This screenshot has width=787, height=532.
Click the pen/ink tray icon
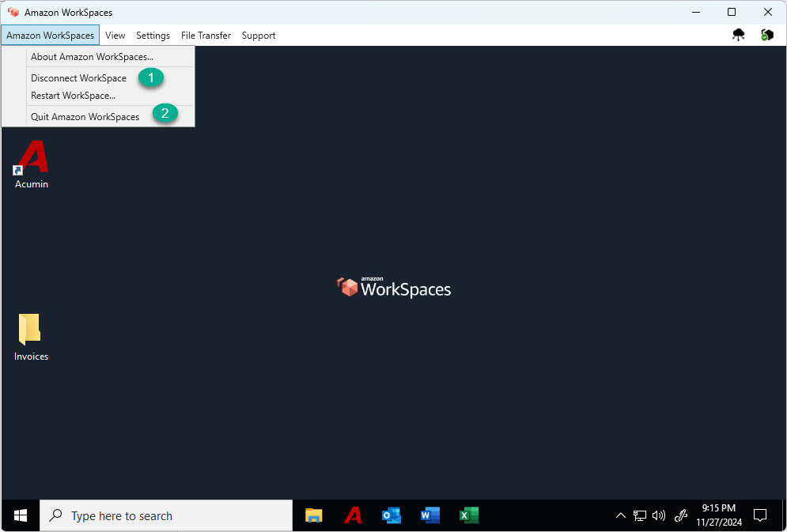(x=680, y=515)
